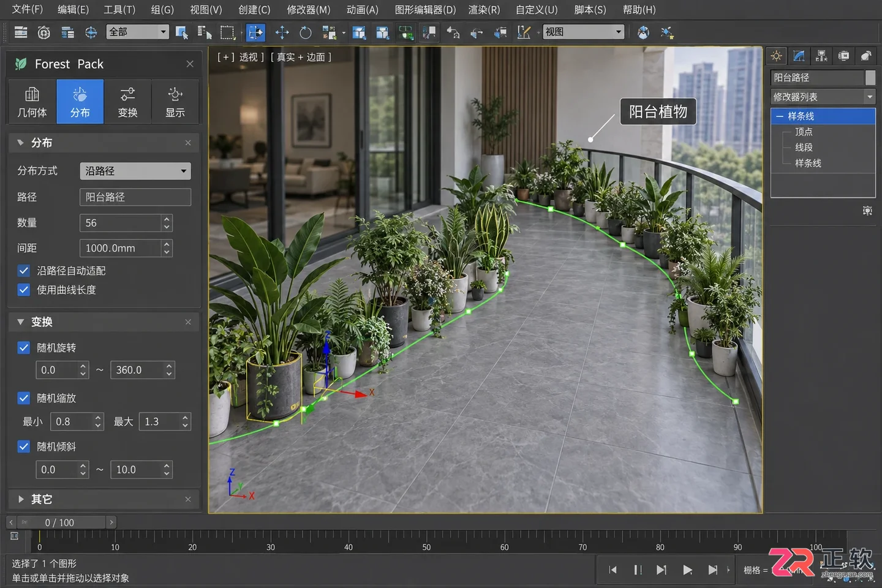Disable the 随机旋转 checkbox
This screenshot has height=588, width=882.
point(24,348)
